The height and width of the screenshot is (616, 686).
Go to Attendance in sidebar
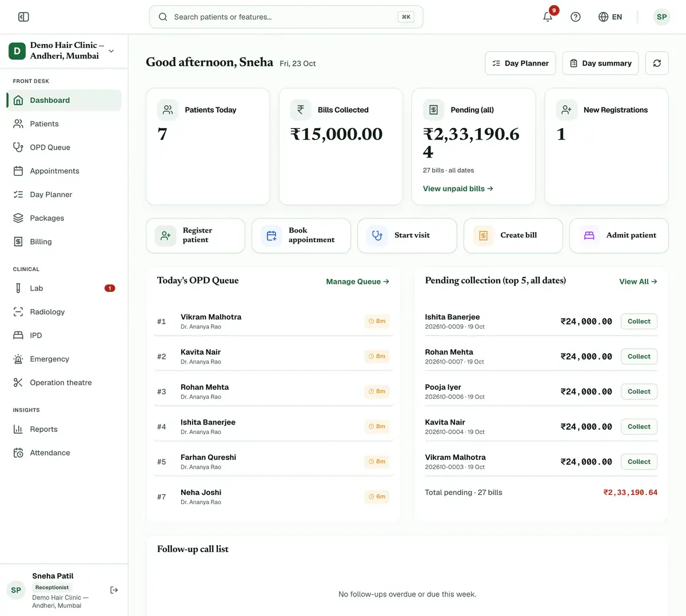64,453
